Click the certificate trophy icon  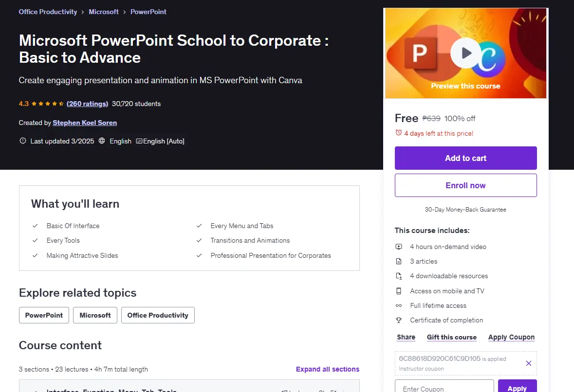pos(399,321)
